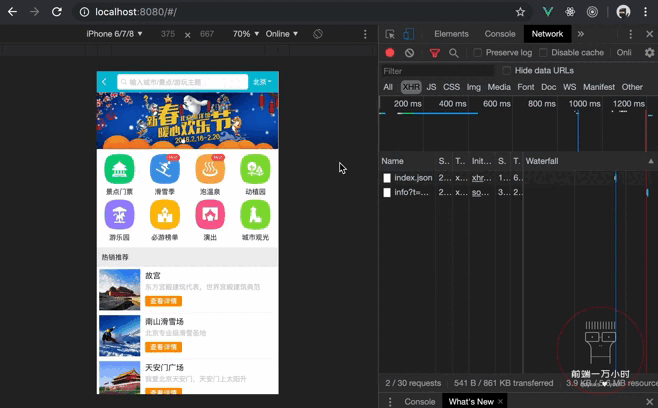Open the network throttling Onli dropdown
This screenshot has width=658, height=408.
[x=624, y=52]
